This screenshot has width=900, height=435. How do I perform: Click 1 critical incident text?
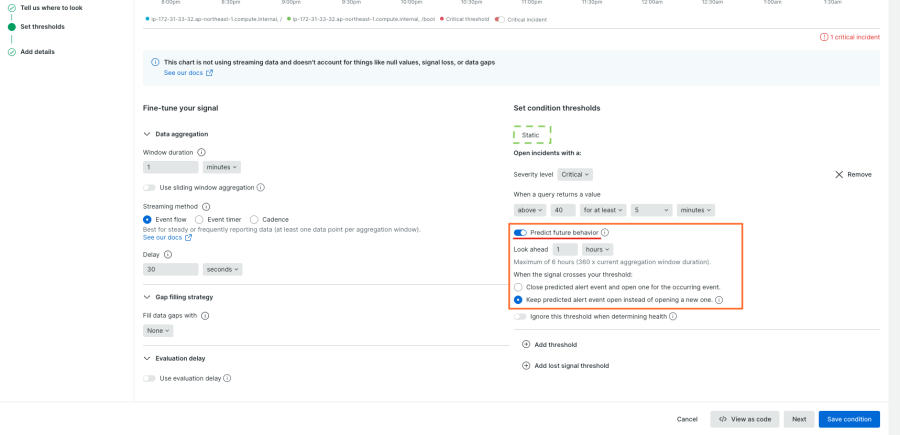tap(855, 37)
